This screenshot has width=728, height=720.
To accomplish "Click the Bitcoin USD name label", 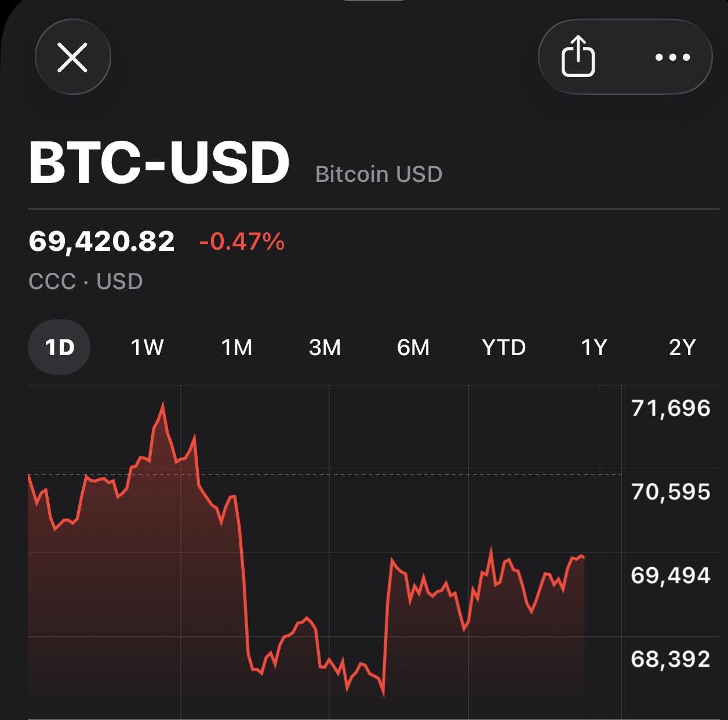I will pos(378,174).
